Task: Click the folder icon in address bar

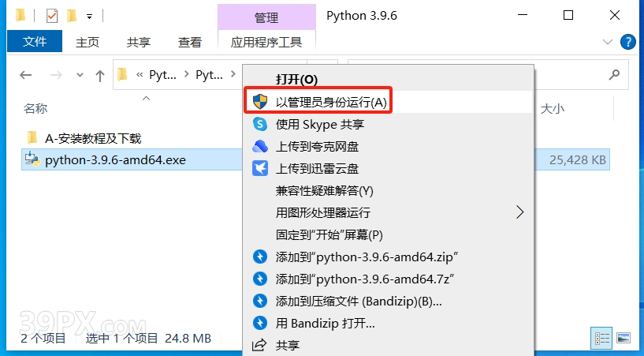Action: point(122,74)
